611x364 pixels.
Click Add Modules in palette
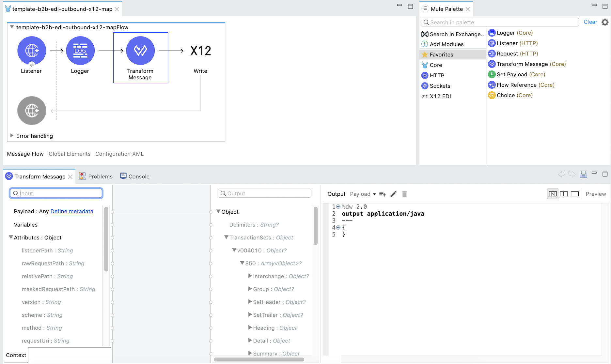[x=443, y=44]
